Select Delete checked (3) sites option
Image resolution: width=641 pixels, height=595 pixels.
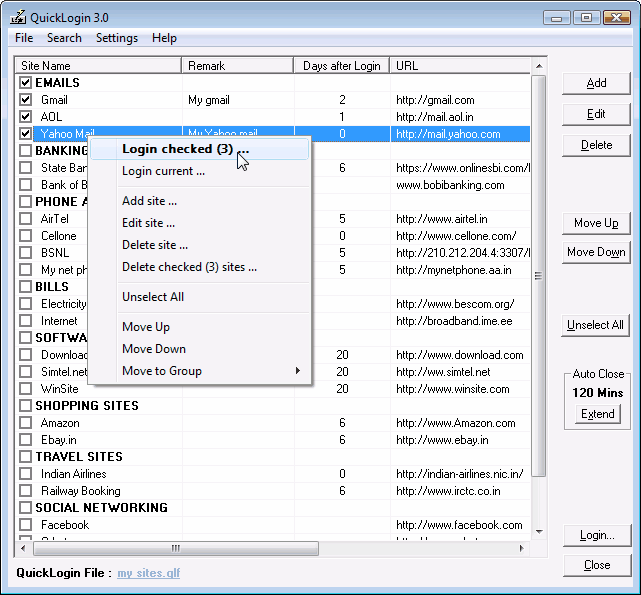tap(189, 267)
